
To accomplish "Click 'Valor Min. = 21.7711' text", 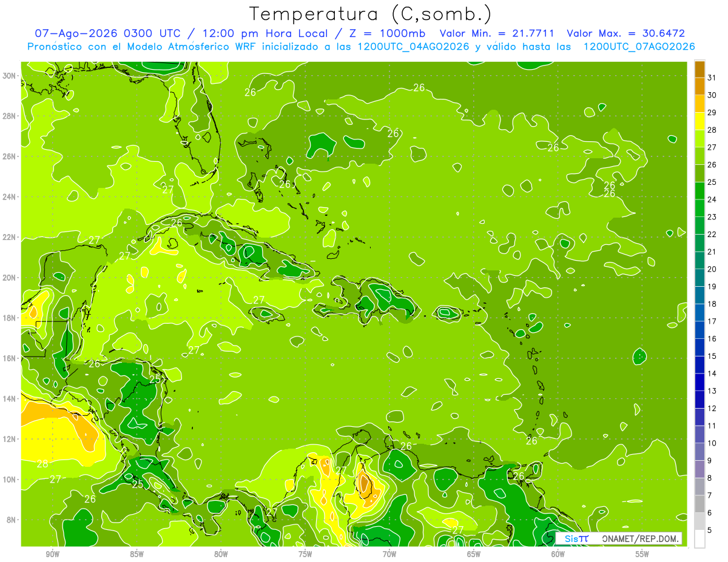I will (x=497, y=33).
